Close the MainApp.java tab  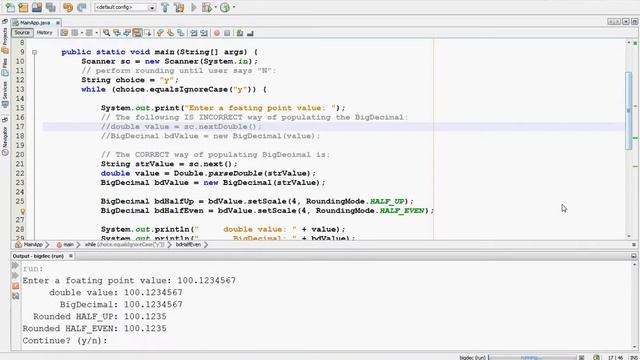(58, 23)
